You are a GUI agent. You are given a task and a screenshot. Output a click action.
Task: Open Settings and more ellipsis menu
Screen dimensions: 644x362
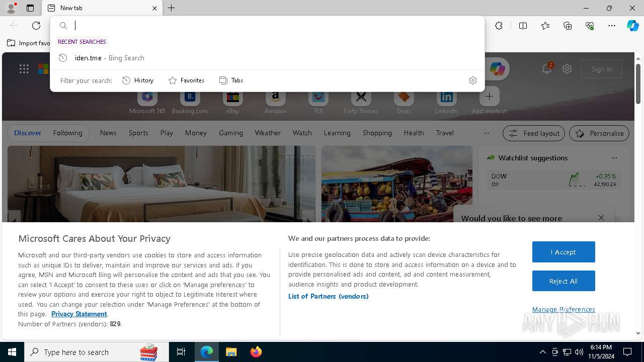click(612, 26)
